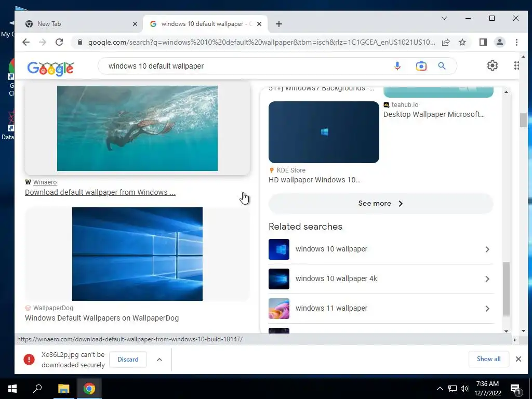Open the Chrome three-dot menu
This screenshot has height=399, width=532.
click(516, 42)
